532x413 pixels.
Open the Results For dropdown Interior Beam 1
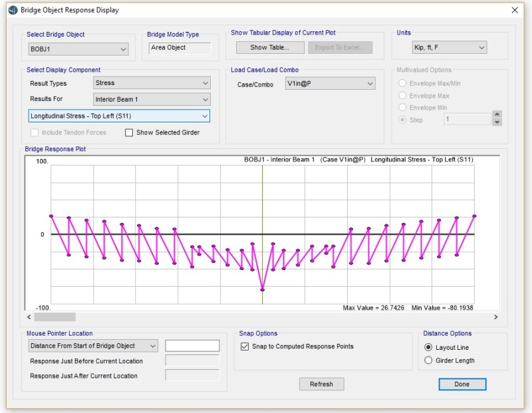point(152,100)
